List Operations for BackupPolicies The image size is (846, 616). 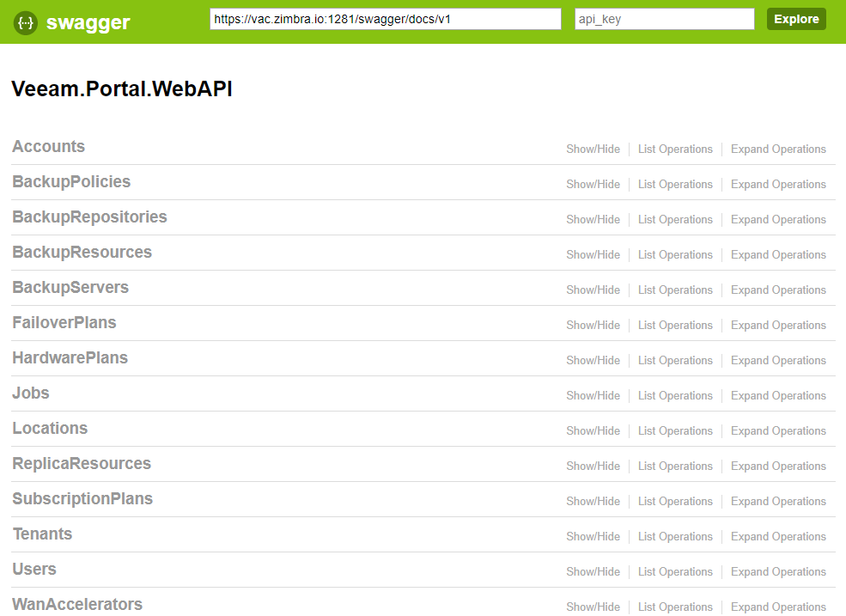pos(675,184)
